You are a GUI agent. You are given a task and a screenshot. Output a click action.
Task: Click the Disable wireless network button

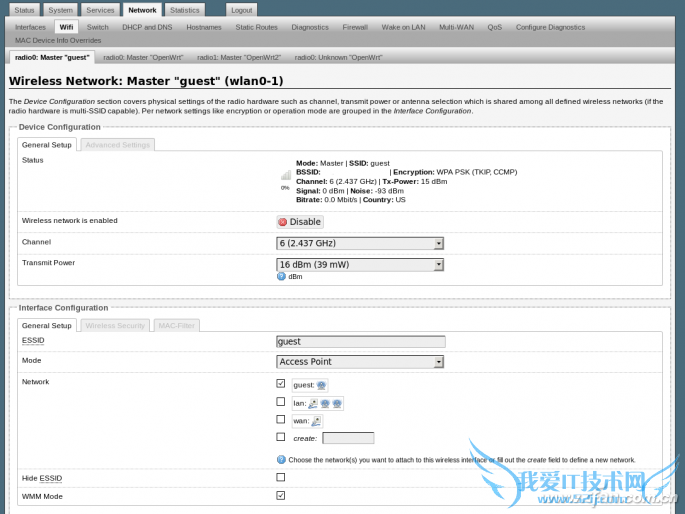coord(300,222)
